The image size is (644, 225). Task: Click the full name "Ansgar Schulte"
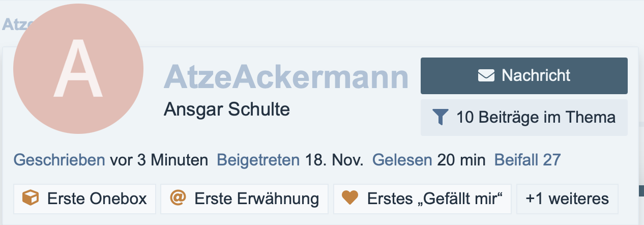click(227, 109)
